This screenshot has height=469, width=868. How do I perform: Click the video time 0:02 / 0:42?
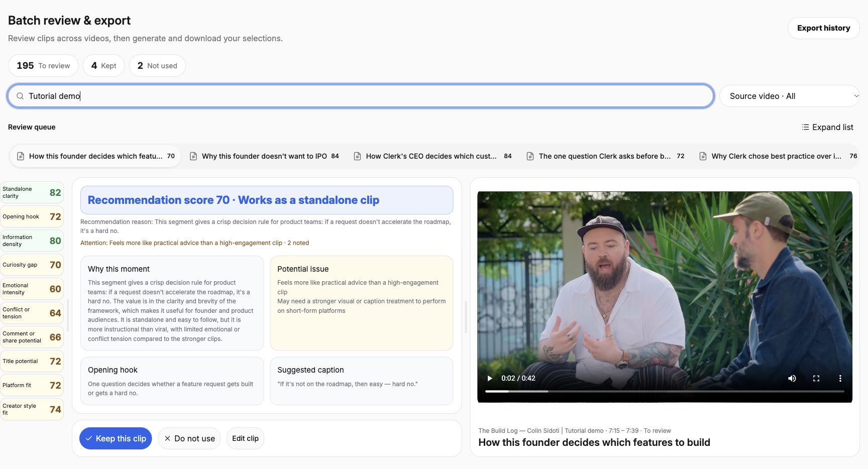(518, 378)
